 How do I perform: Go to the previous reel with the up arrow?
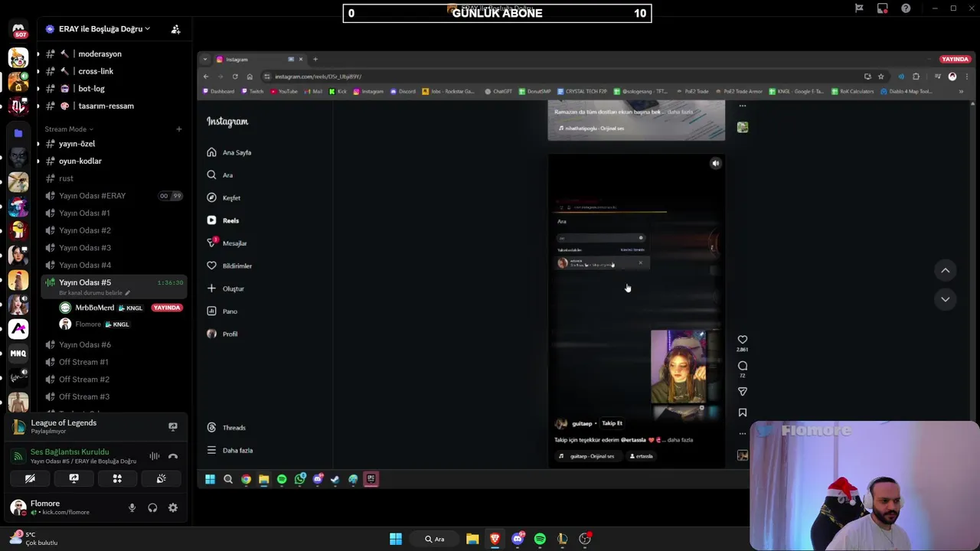click(x=946, y=270)
